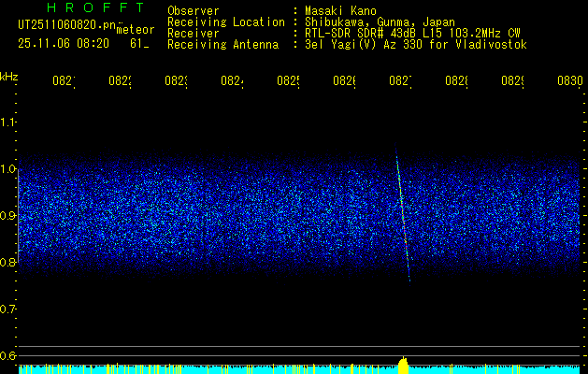The height and width of the screenshot is (374, 588).
Task: Click the 0830 time axis label
Action: (x=570, y=80)
